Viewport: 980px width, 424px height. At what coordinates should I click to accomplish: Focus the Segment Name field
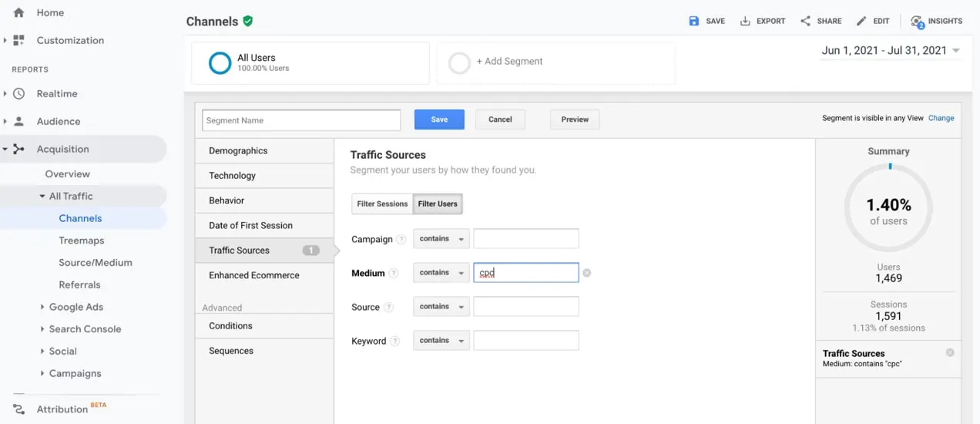click(x=301, y=120)
